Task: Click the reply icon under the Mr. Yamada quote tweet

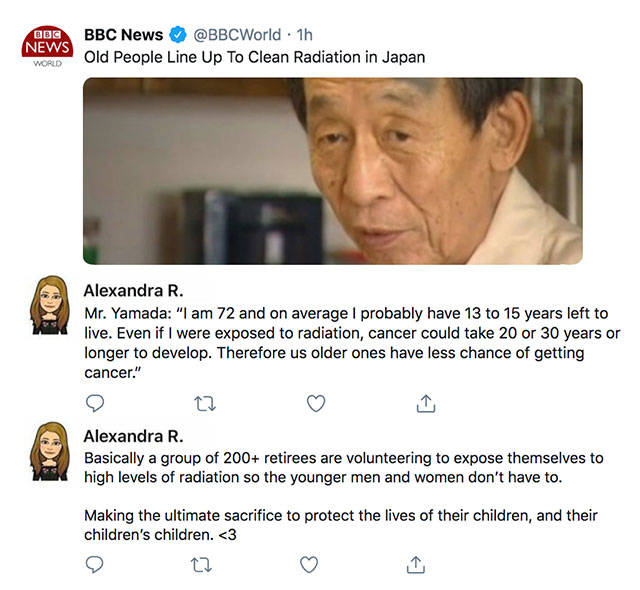Action: click(x=95, y=403)
